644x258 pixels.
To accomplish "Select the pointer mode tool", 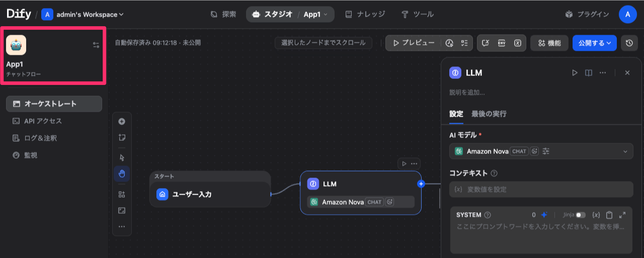I will 121,157.
